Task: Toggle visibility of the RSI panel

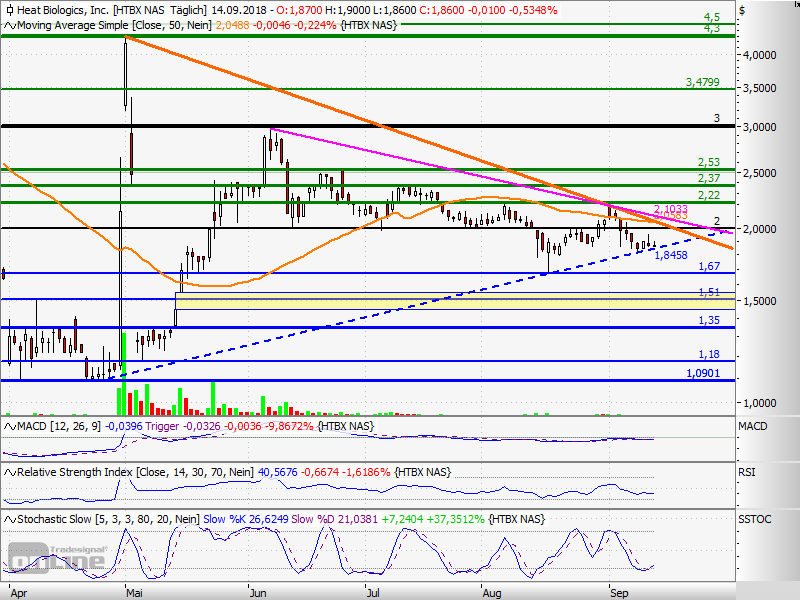Action: [748, 471]
